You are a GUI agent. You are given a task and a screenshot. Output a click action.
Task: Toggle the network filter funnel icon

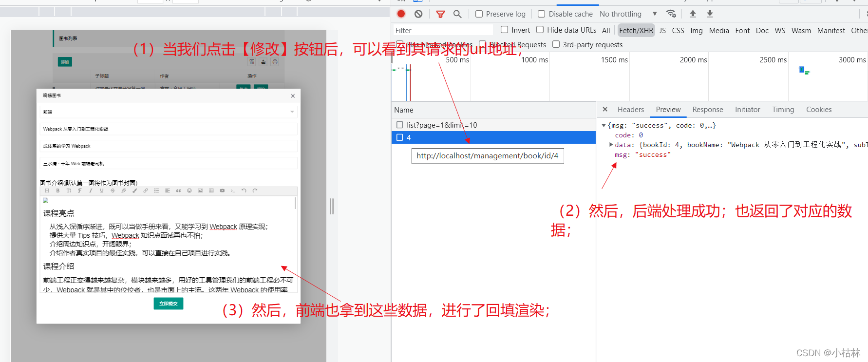pos(440,14)
